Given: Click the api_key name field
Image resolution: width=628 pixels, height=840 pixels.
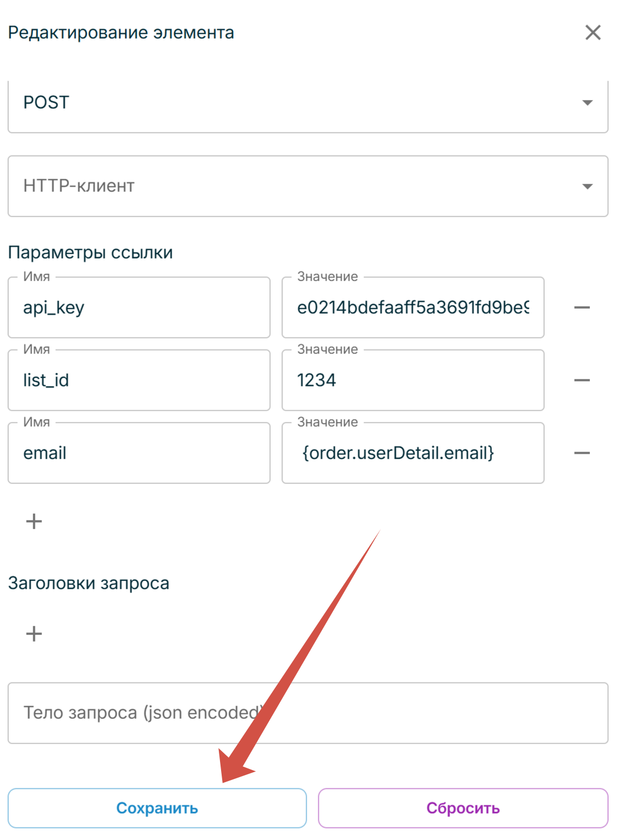Looking at the screenshot, I should coord(138,308).
